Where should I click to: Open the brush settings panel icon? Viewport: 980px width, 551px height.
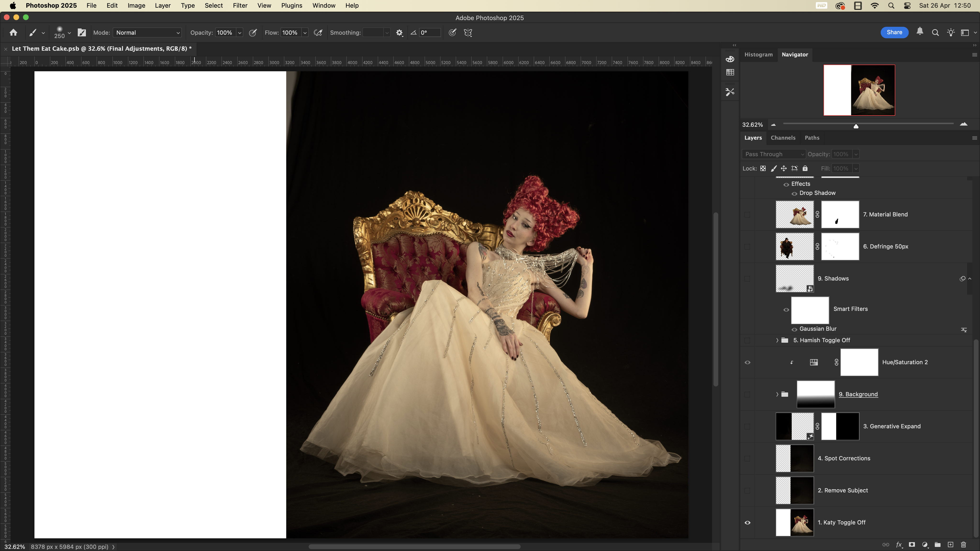click(82, 33)
